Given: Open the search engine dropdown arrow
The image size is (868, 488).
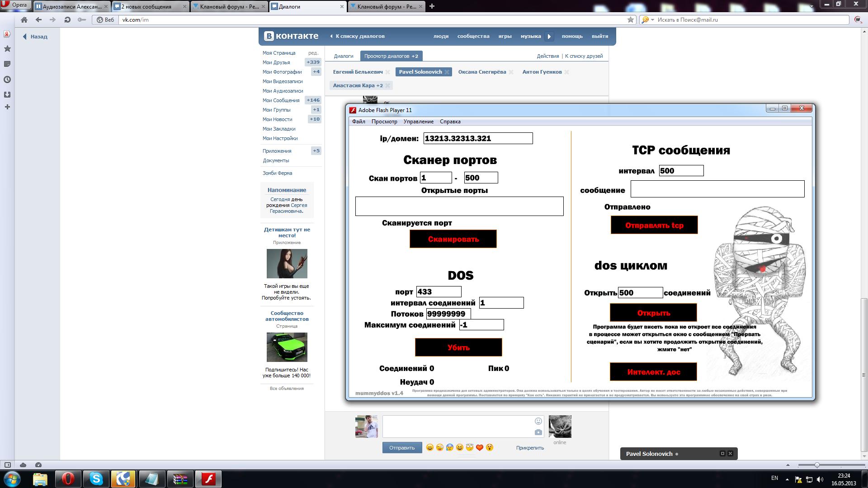Looking at the screenshot, I should (x=652, y=20).
